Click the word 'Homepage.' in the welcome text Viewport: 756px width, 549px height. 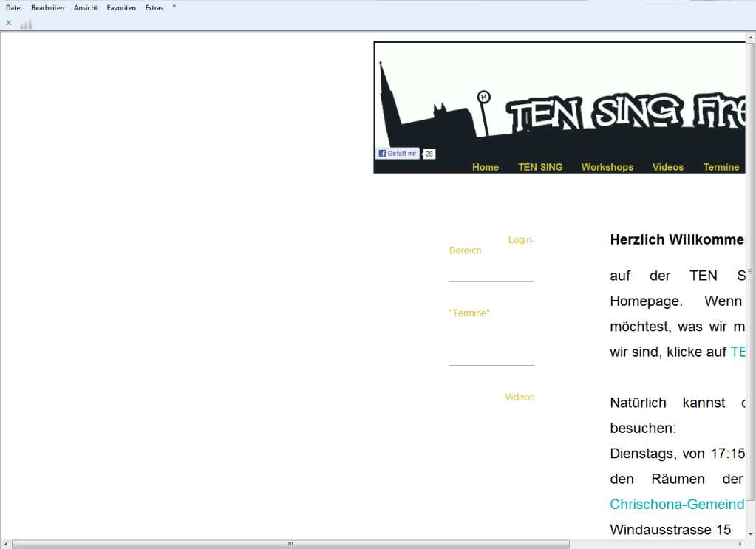(x=646, y=301)
